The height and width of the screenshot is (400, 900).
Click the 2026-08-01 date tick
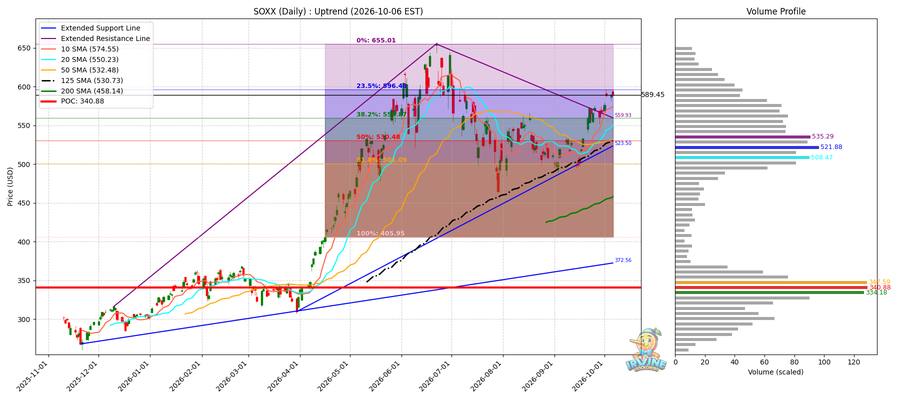(x=490, y=375)
